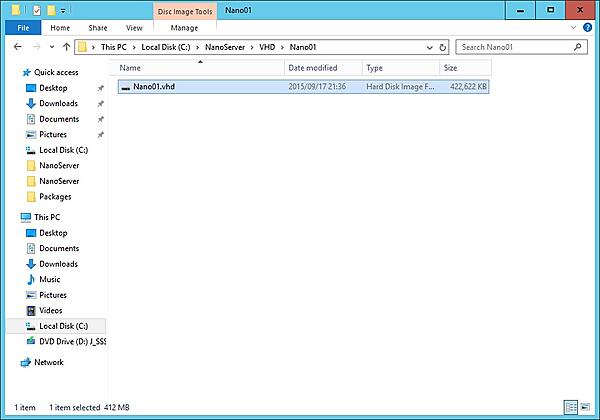Open the recent locations dropdown arrow
The height and width of the screenshot is (420, 600).
pyautogui.click(x=52, y=47)
